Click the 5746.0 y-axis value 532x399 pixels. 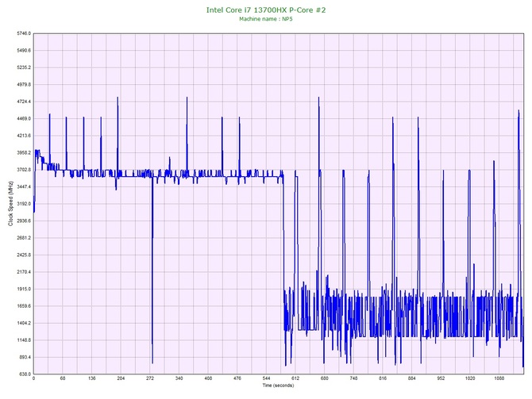point(24,33)
